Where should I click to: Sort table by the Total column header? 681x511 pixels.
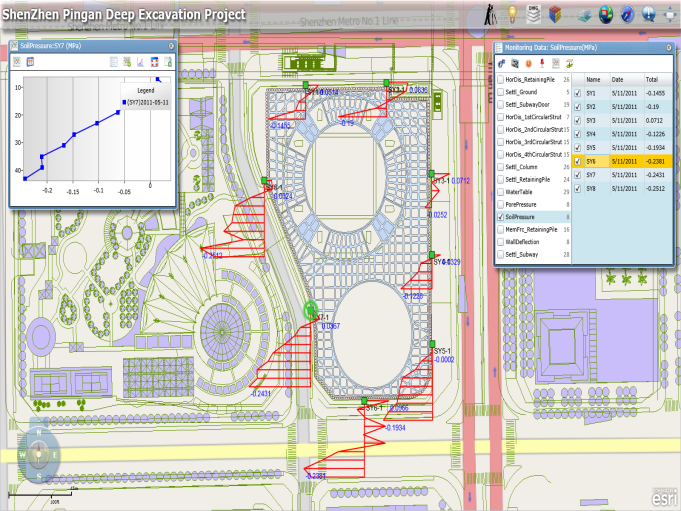click(658, 79)
